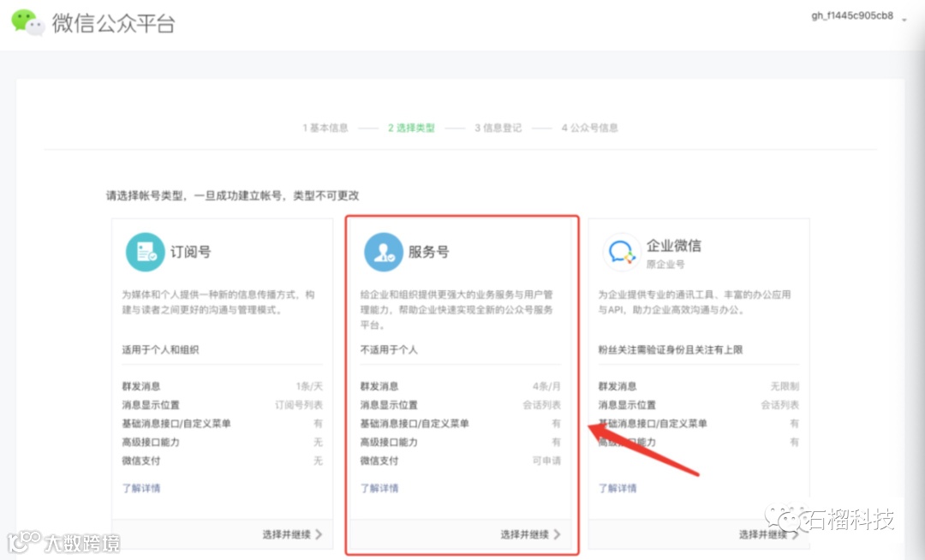Click the 服务号 service account icon

pos(384,252)
